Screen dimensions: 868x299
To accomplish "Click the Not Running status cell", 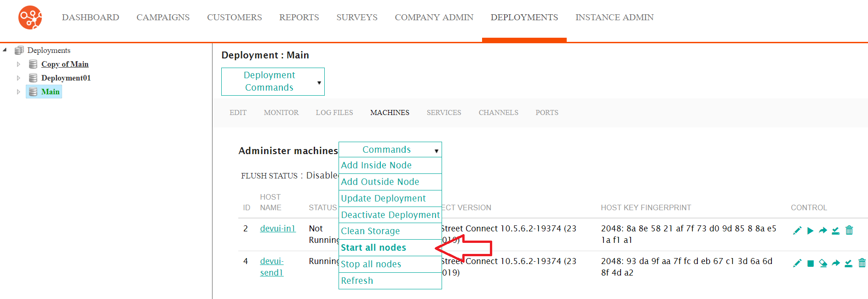I will (x=323, y=234).
